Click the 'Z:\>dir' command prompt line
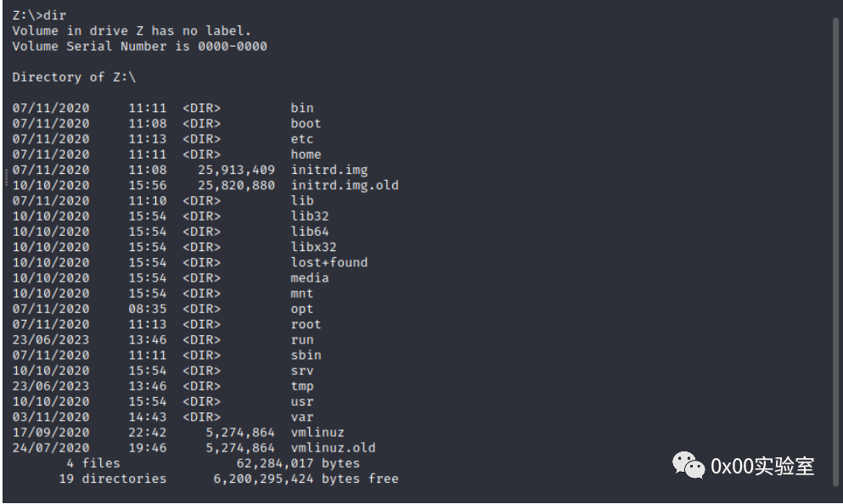The height and width of the screenshot is (504, 843). (39, 15)
